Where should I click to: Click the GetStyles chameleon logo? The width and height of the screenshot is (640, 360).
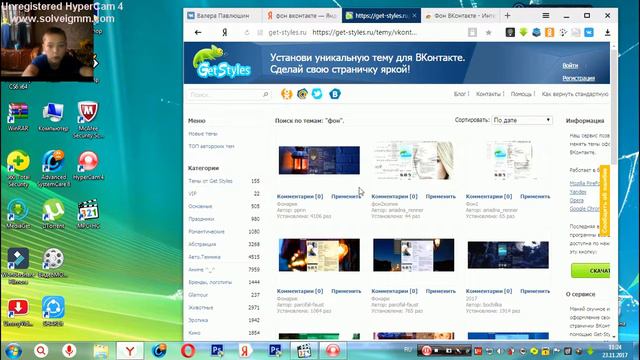(x=221, y=62)
